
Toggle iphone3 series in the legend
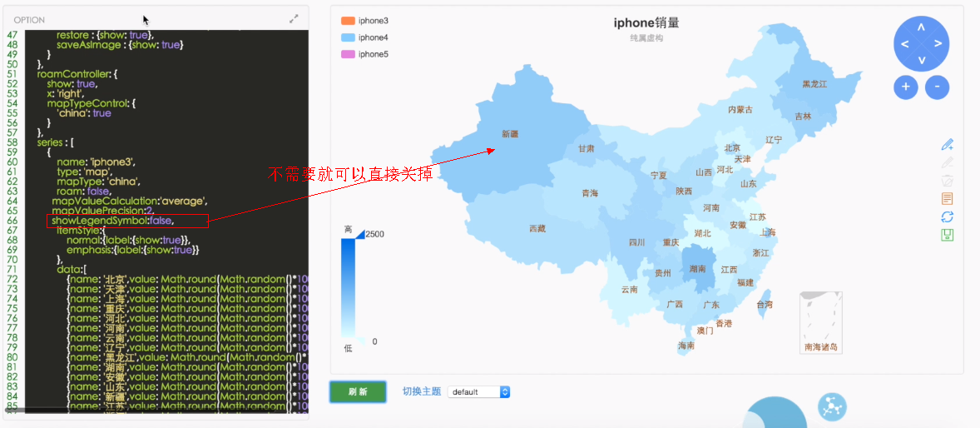(x=364, y=22)
